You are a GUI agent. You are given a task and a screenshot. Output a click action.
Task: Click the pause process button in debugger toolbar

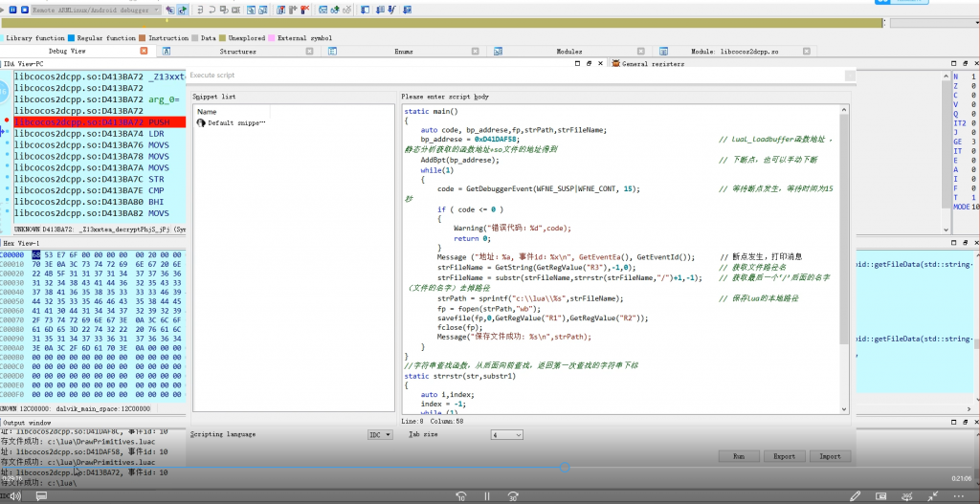[14, 9]
